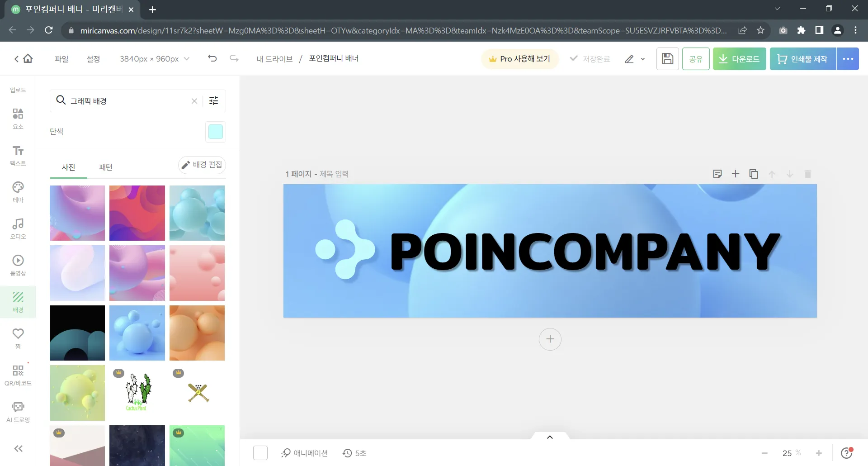
Task: Change the 5초 page duration
Action: pyautogui.click(x=354, y=453)
